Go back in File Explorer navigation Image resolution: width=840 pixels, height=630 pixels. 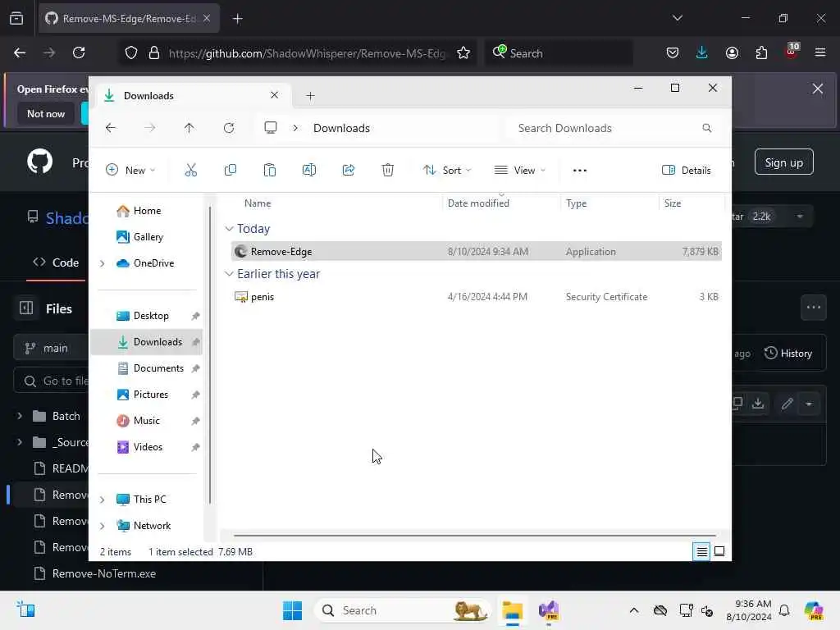111,128
